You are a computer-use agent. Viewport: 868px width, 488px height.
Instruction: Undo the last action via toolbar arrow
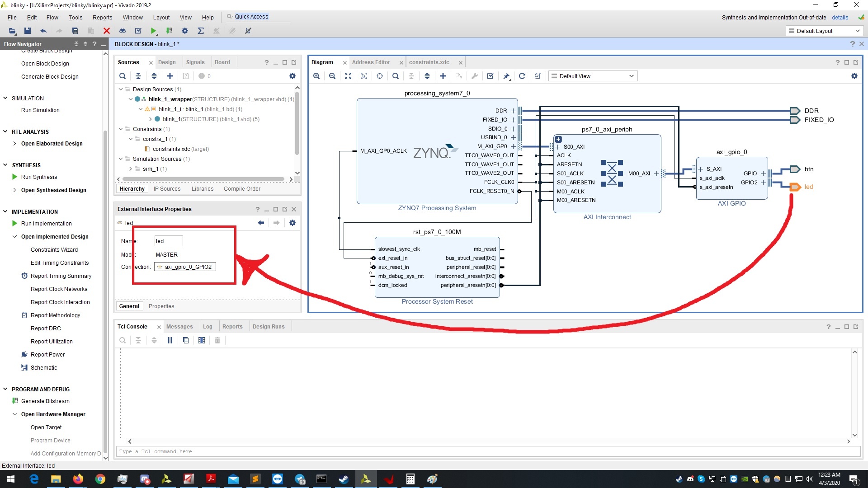43,31
